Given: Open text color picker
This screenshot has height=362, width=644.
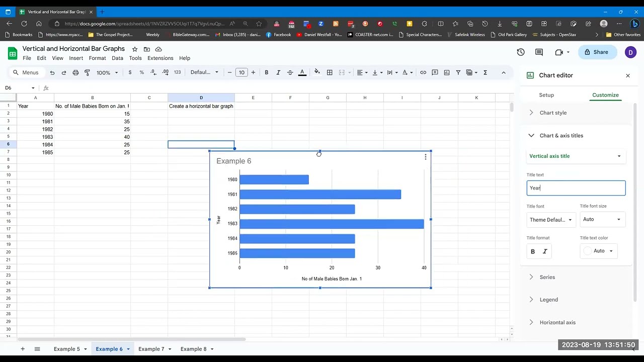Looking at the screenshot, I should click(302, 72).
